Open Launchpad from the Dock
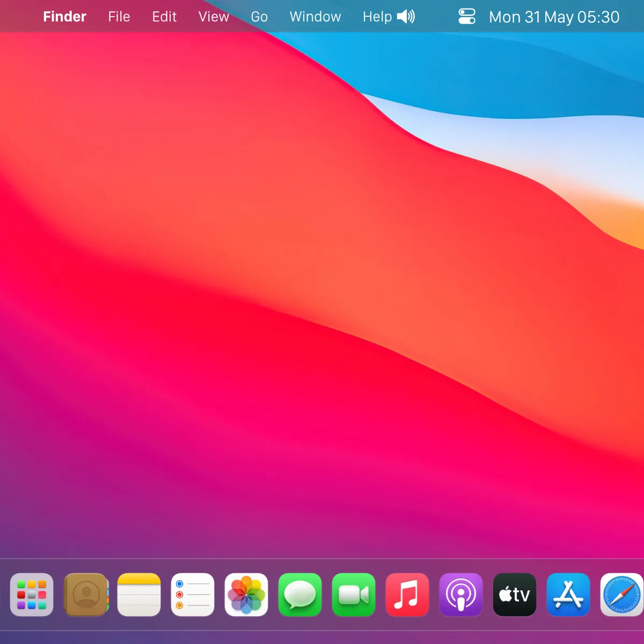644x644 pixels. [32, 595]
